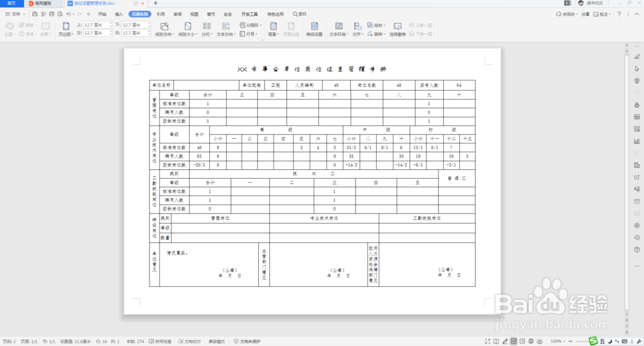Go to the 首页 (Home page) tab

point(12,3)
